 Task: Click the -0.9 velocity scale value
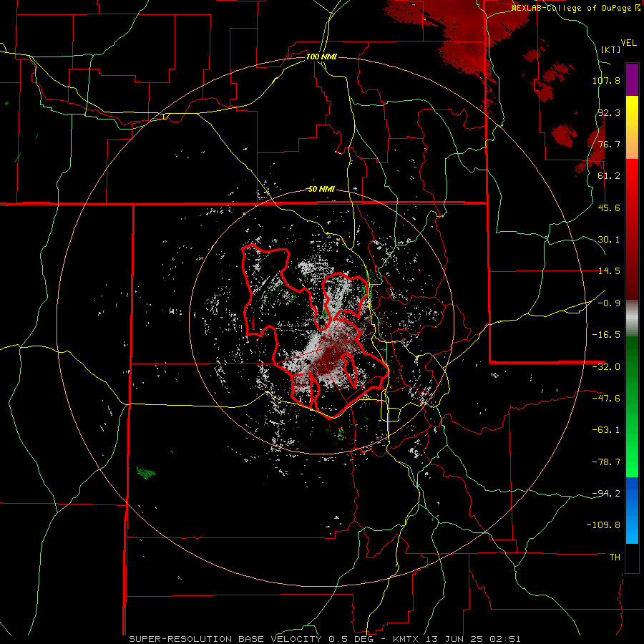pos(609,303)
